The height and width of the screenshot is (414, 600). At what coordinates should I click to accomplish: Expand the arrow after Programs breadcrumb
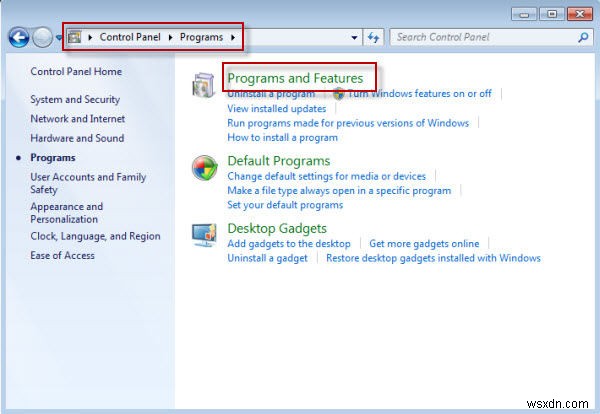tap(233, 37)
